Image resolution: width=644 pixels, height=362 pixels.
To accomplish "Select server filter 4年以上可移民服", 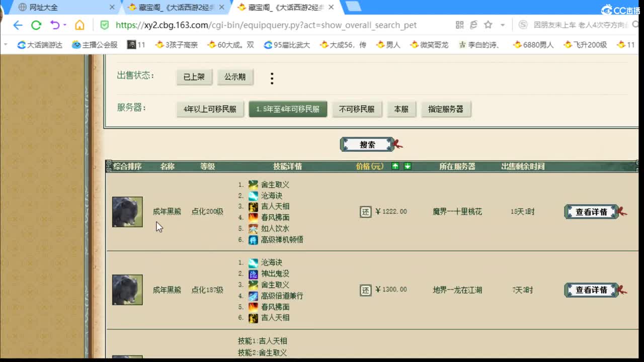I will tap(210, 109).
